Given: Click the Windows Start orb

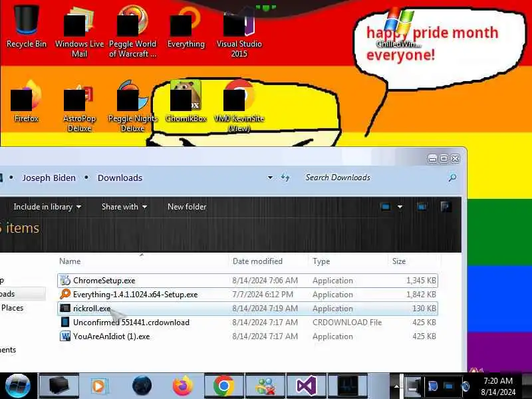Looking at the screenshot, I should 17,386.
